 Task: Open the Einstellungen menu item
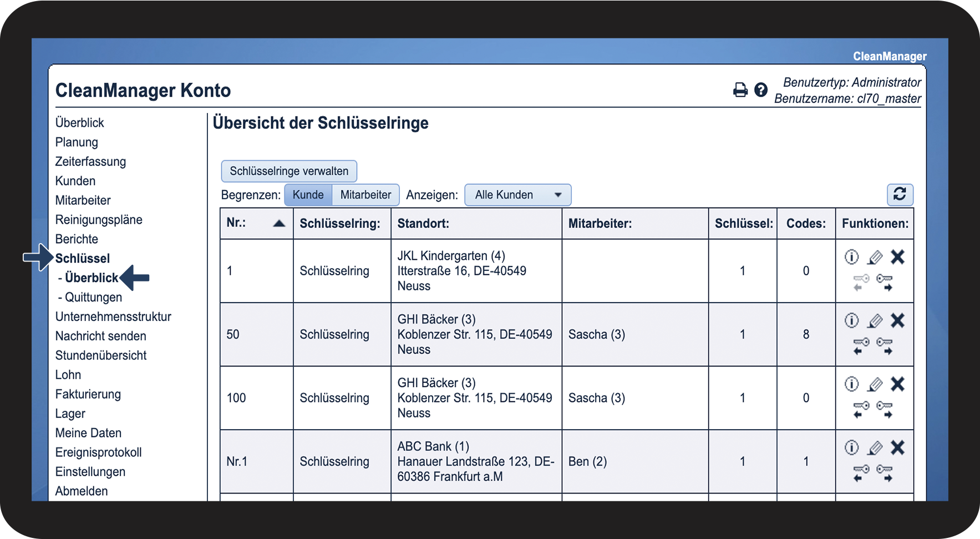tap(90, 472)
